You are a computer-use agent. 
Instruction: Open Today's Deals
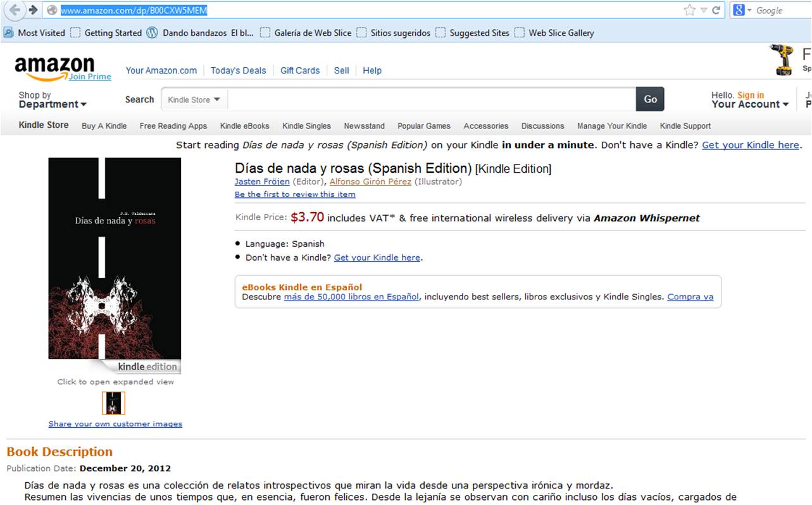238,70
